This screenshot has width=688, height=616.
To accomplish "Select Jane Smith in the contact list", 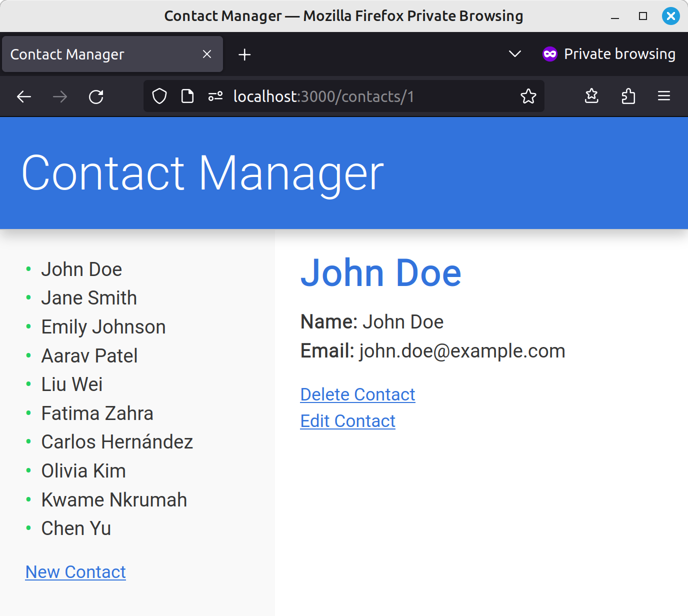I will coord(89,298).
